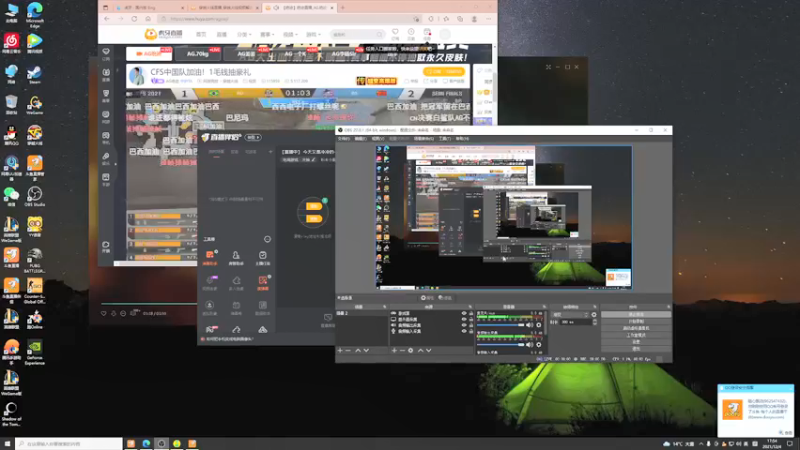Image resolution: width=800 pixels, height=450 pixels.
Task: Toggle visibility of first OBS source
Action: pyautogui.click(x=464, y=313)
